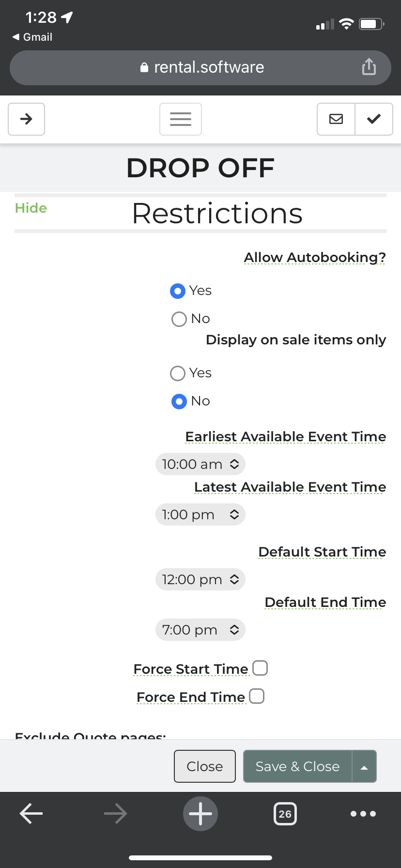Enable the Force End Time checkbox
The width and height of the screenshot is (401, 868).
pos(257,696)
